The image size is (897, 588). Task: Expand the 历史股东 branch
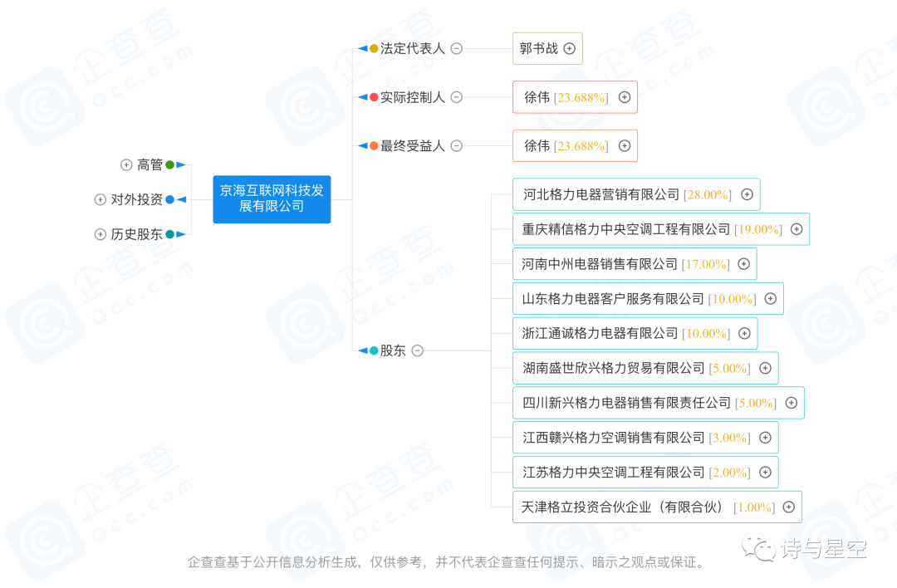pos(100,234)
